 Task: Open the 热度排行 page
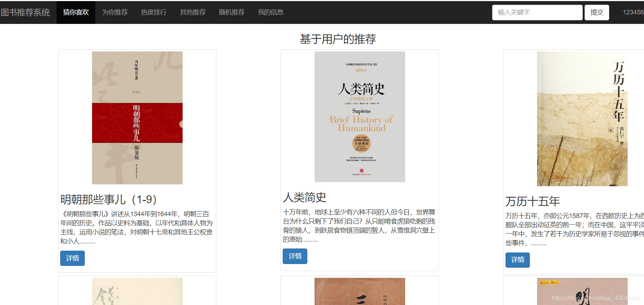(x=154, y=12)
